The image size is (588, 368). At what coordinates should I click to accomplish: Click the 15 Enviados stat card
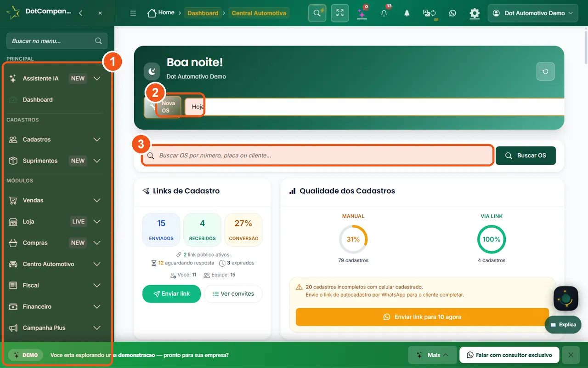[x=161, y=230]
